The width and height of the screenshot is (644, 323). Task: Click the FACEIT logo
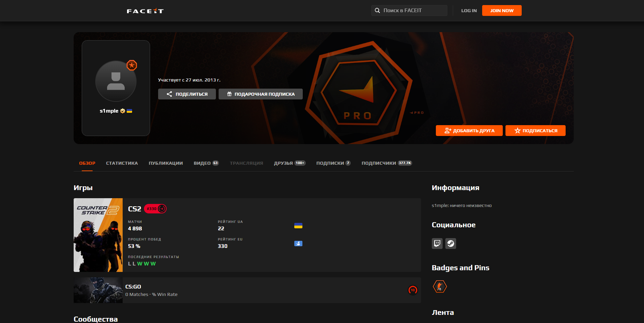pos(145,11)
